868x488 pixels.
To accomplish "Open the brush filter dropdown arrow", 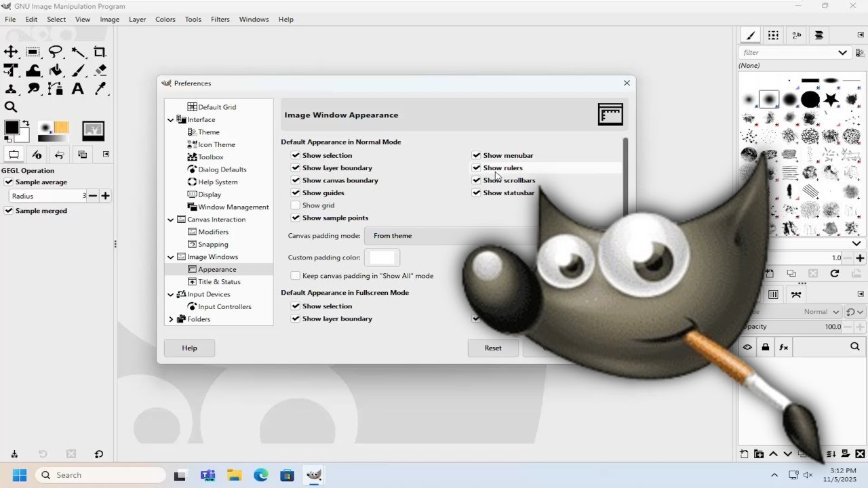I will (x=842, y=53).
